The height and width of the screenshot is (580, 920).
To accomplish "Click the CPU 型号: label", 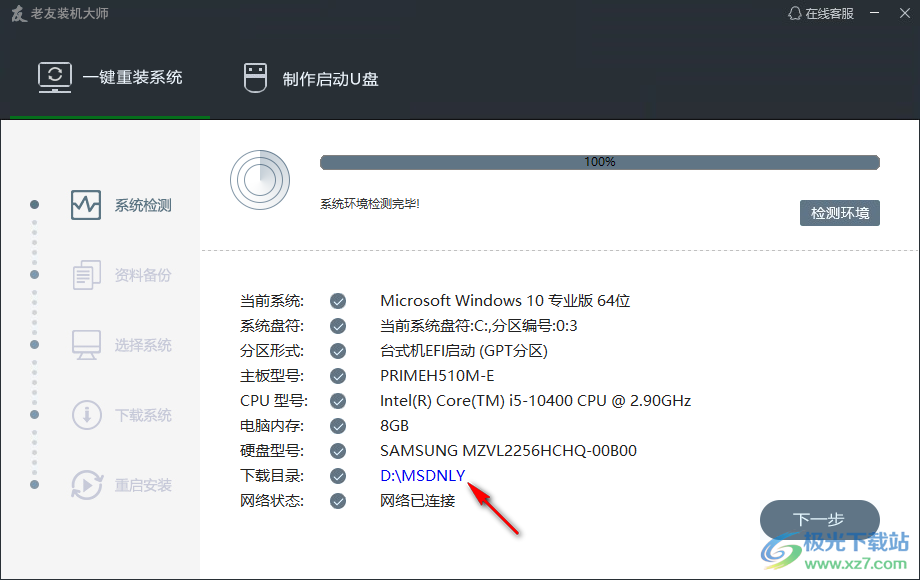I will (x=273, y=401).
